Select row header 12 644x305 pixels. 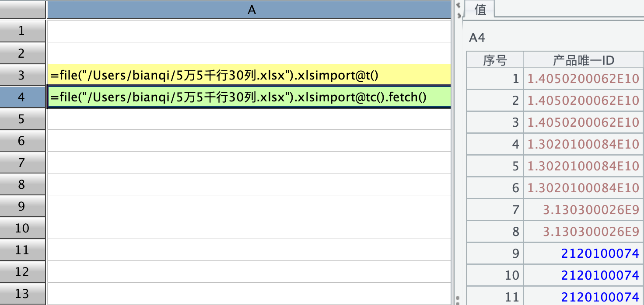[23, 272]
